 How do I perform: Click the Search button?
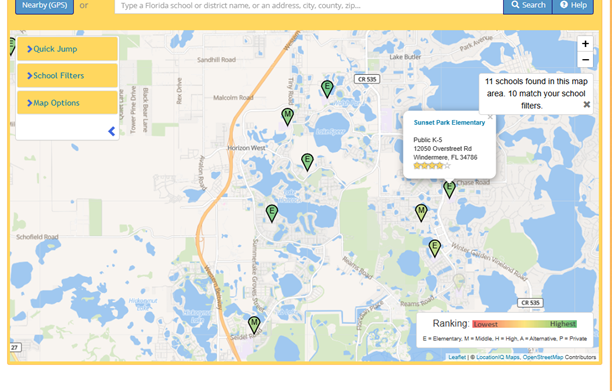[528, 5]
